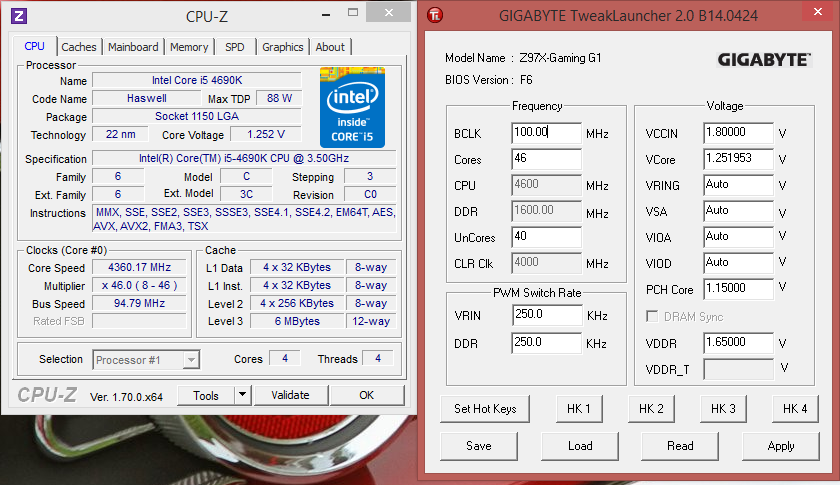This screenshot has height=485, width=840.
Task: Click the GIGABYTE logo in TweakLauncher
Action: point(764,59)
